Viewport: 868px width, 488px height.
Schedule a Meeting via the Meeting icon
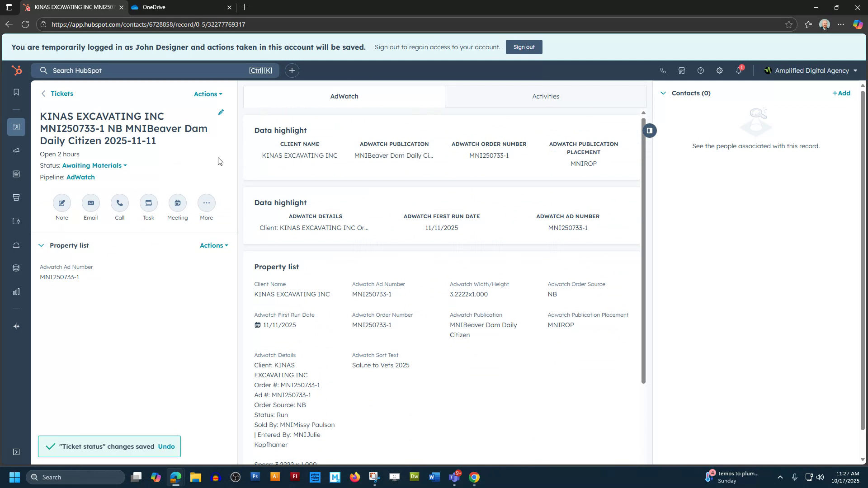tap(177, 203)
